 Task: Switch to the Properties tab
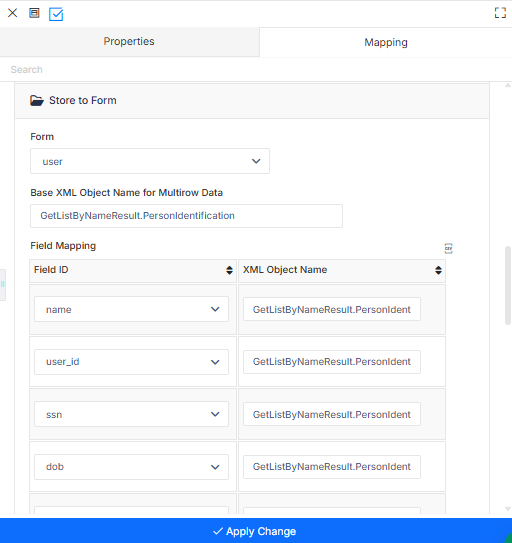[x=129, y=42]
